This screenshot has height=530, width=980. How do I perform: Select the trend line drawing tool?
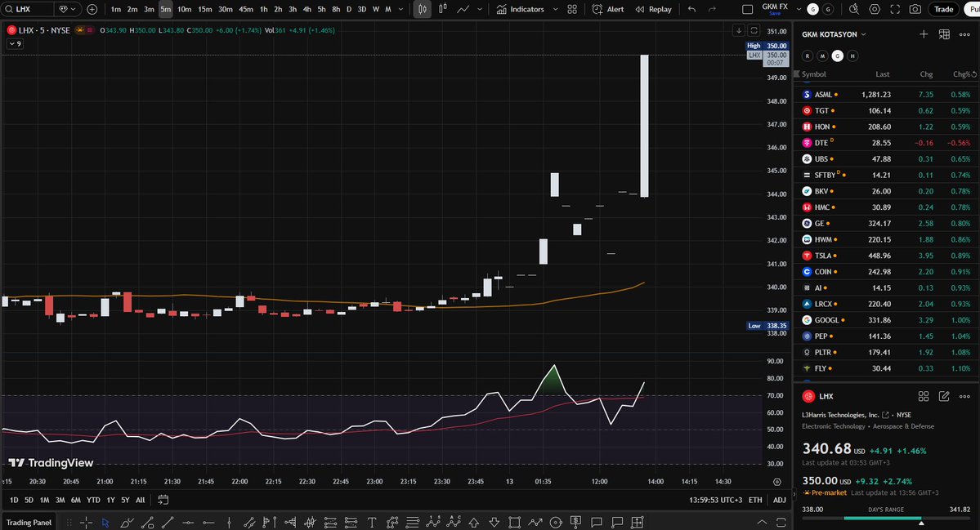(168, 523)
